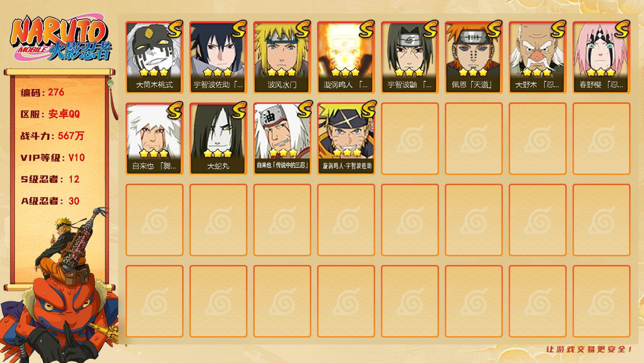Choose the 宇智波鼬 ninja card
The width and height of the screenshot is (644, 363).
pos(410,57)
